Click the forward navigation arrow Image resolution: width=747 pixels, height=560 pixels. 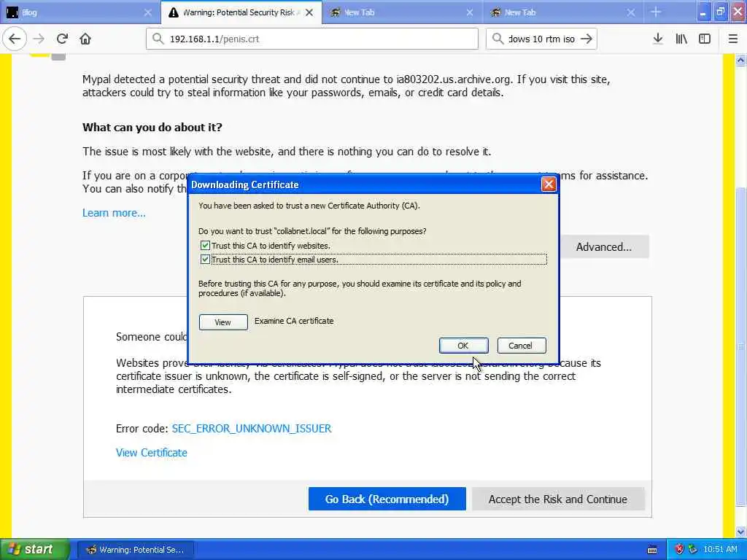[39, 39]
